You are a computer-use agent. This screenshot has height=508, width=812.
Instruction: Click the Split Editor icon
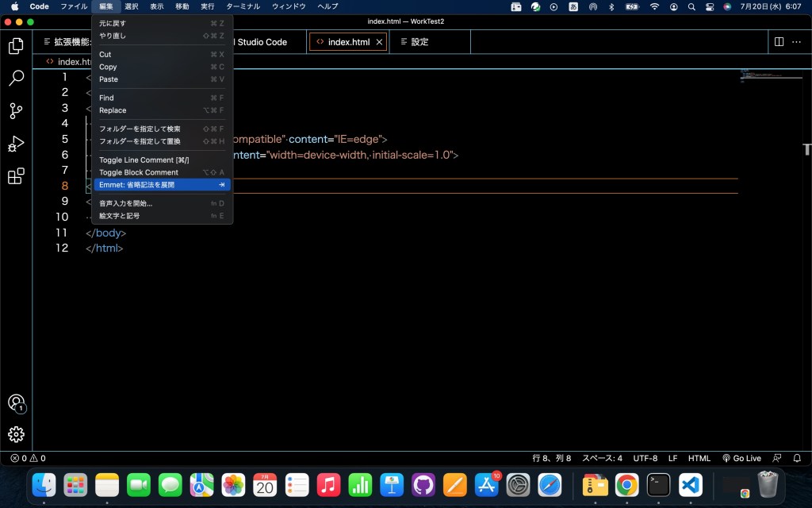779,42
